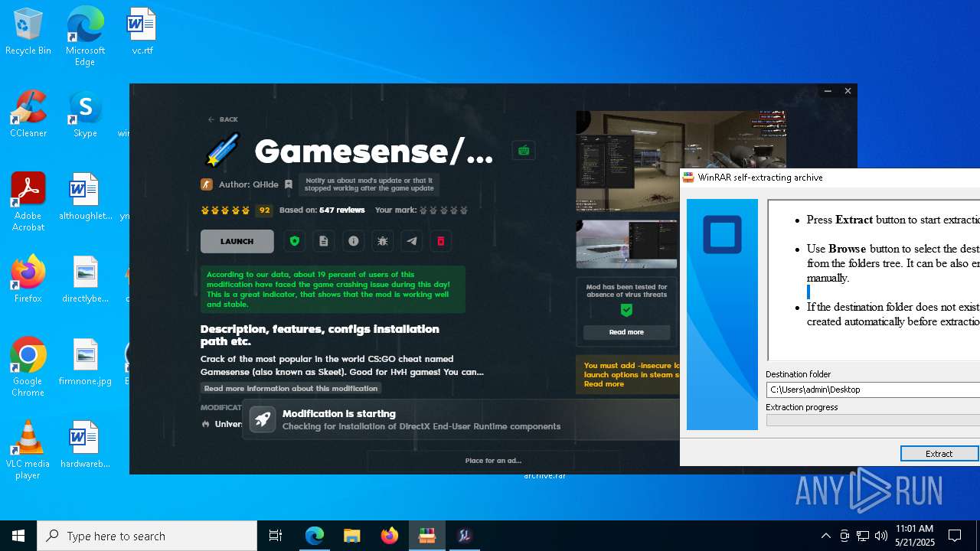Open the green shield antivirus icon
This screenshot has width=980, height=551.
[295, 241]
